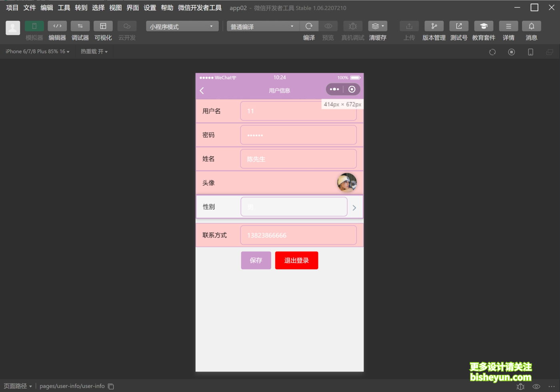Open 可视化 (Visualization) mode
The width and height of the screenshot is (560, 392).
tap(103, 30)
